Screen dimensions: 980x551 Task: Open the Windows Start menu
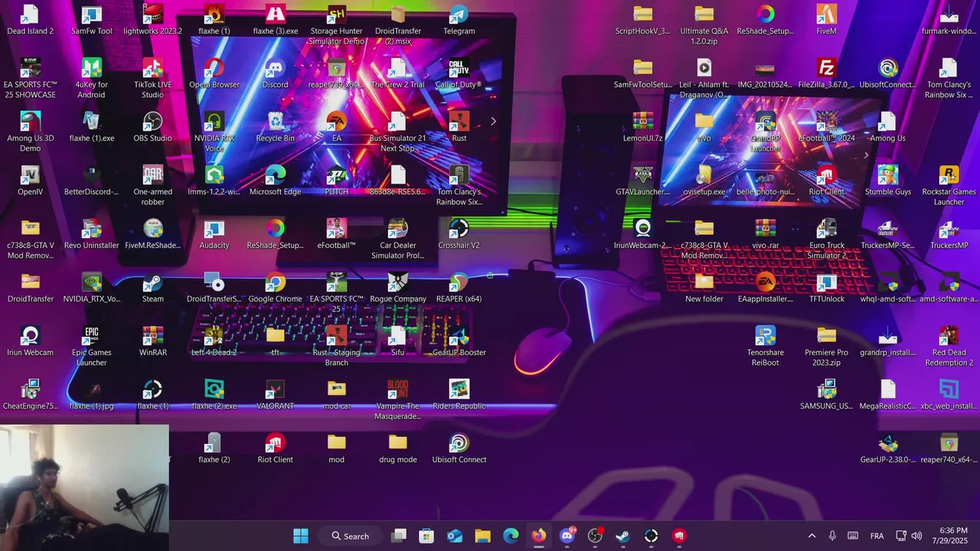click(x=301, y=536)
